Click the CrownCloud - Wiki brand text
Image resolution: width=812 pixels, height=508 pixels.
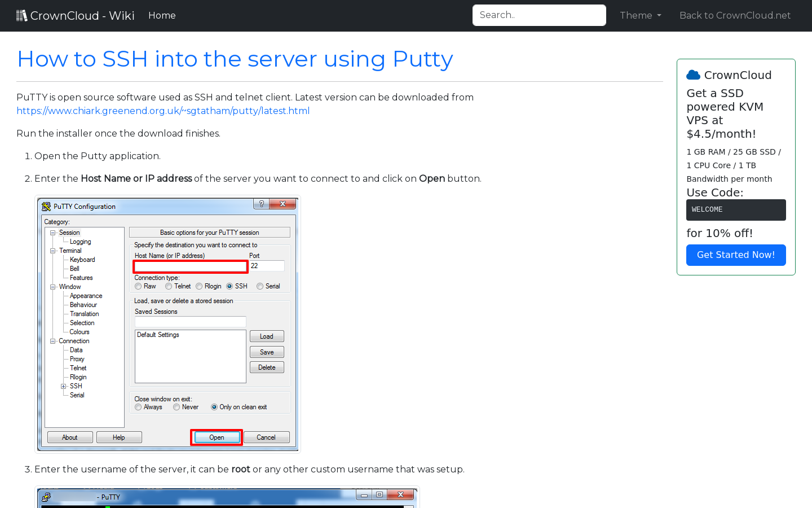coord(82,15)
